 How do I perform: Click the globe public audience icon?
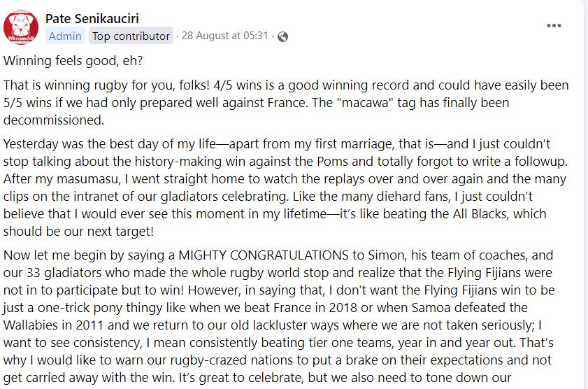(282, 36)
